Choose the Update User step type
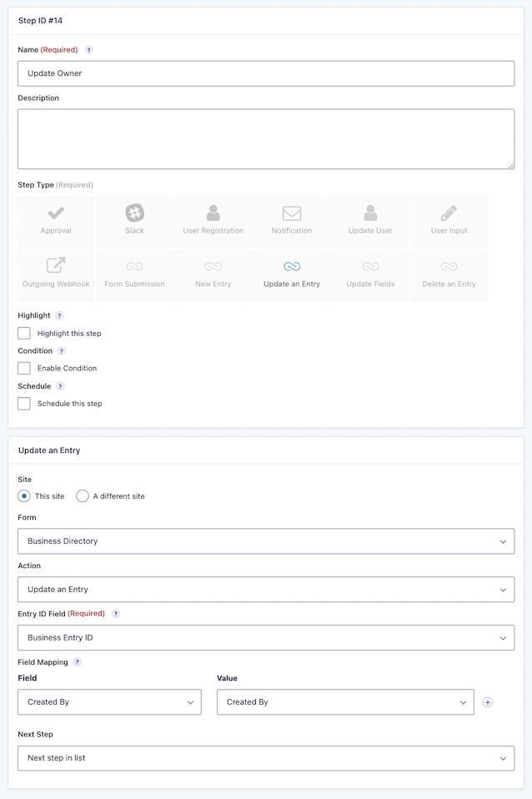Viewport: 532px width, 799px height. (x=370, y=222)
